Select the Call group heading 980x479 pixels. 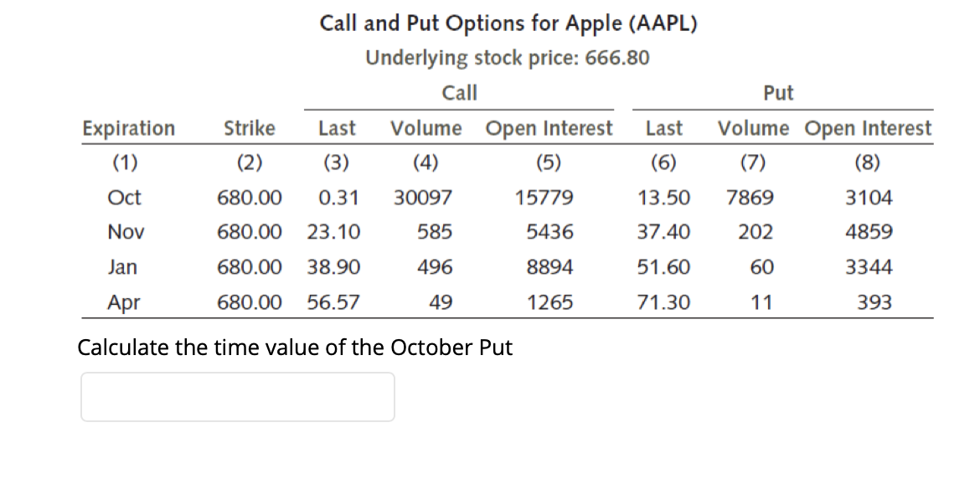click(x=459, y=93)
